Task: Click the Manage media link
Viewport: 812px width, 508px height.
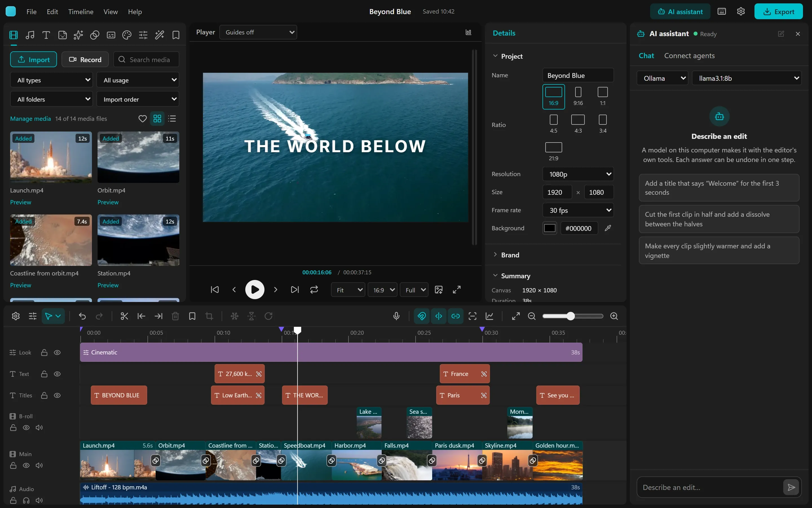Action: (30, 119)
